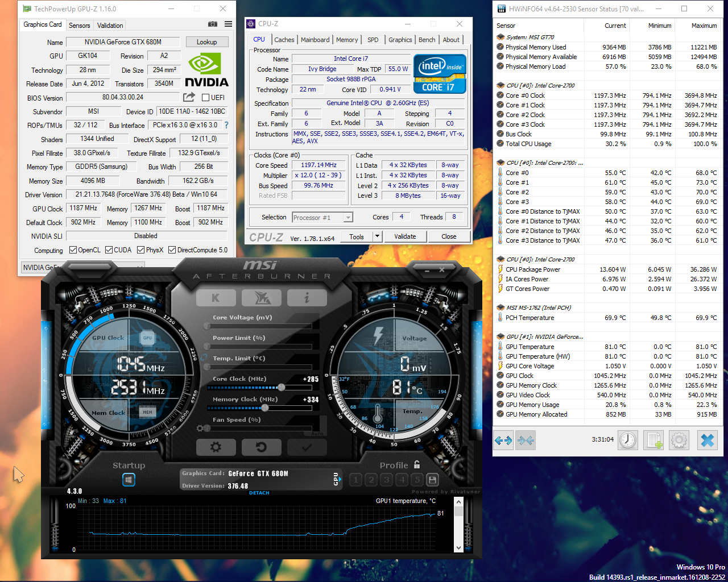Open the CPU-Z Memory tab
This screenshot has width=728, height=582.
tap(347, 40)
